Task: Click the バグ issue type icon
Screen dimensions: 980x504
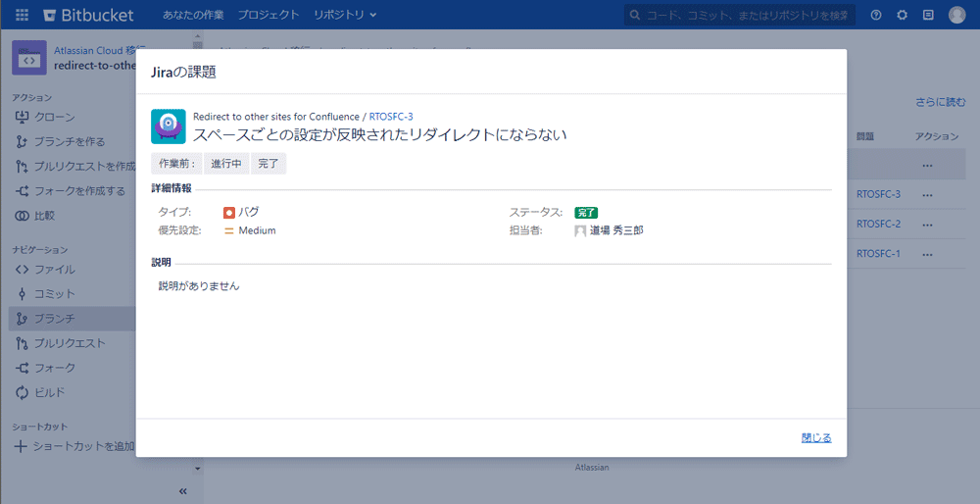Action: (x=228, y=213)
